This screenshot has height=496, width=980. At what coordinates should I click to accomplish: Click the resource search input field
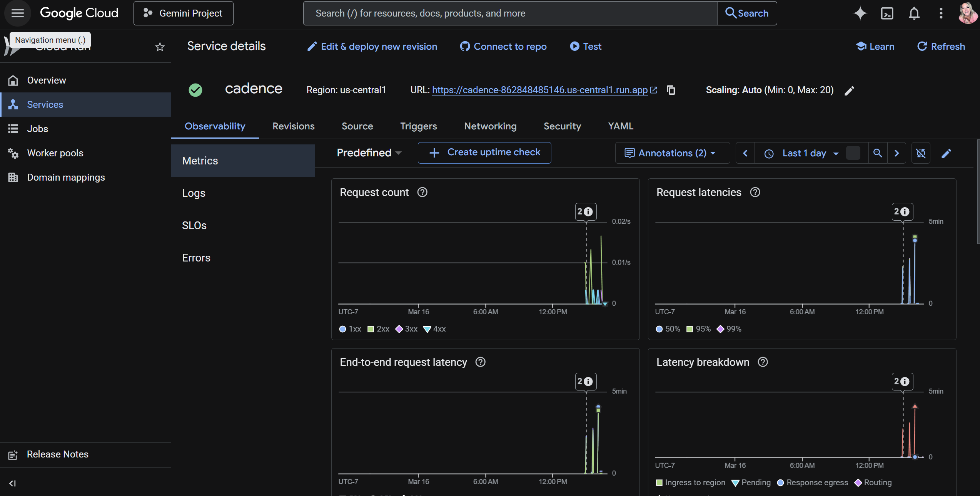(510, 13)
